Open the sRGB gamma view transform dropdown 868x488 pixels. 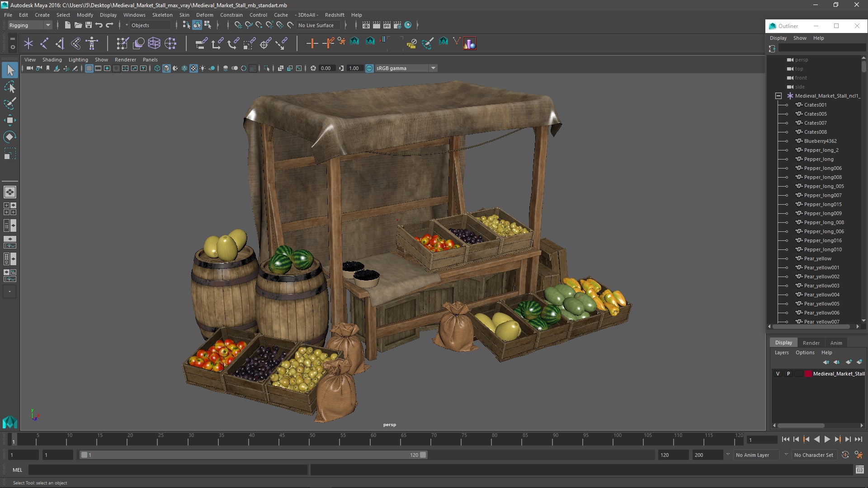[x=406, y=68]
